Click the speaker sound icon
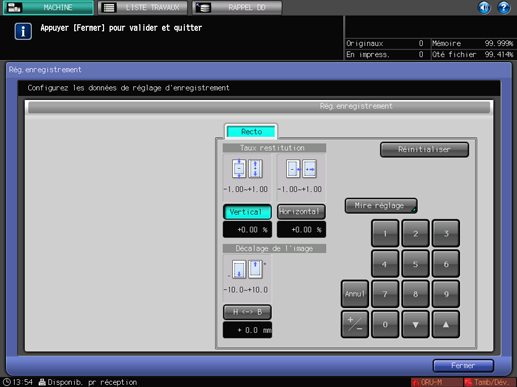This screenshot has height=387, width=517. click(484, 7)
